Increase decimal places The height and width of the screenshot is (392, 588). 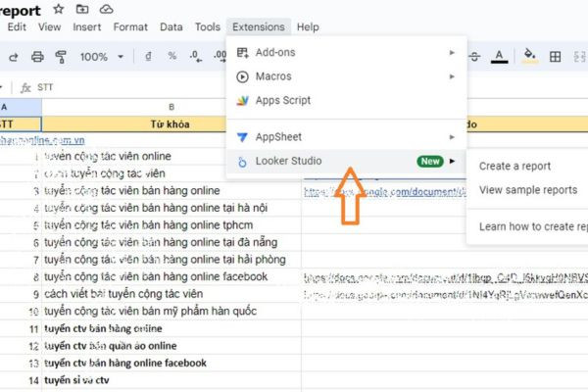(x=220, y=56)
